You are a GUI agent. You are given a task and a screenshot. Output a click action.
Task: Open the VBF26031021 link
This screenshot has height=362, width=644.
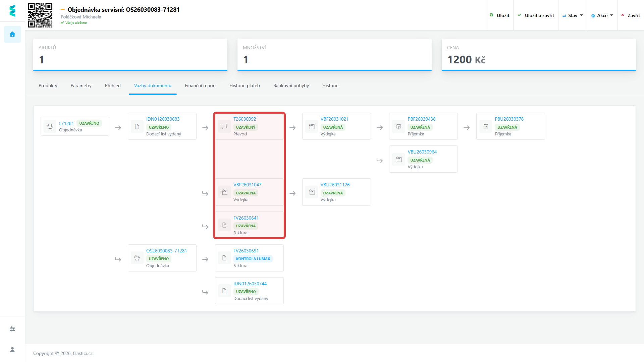coord(334,119)
